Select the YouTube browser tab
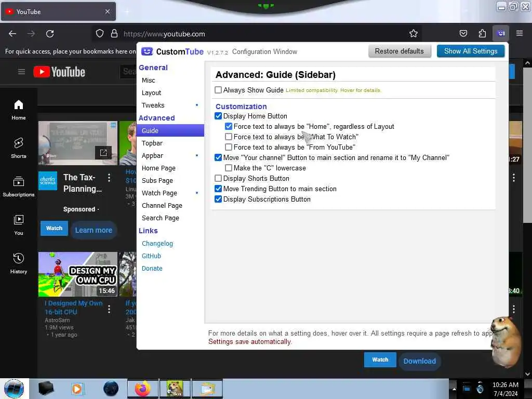Screen dimensions: 532x399 pyautogui.click(x=58, y=11)
